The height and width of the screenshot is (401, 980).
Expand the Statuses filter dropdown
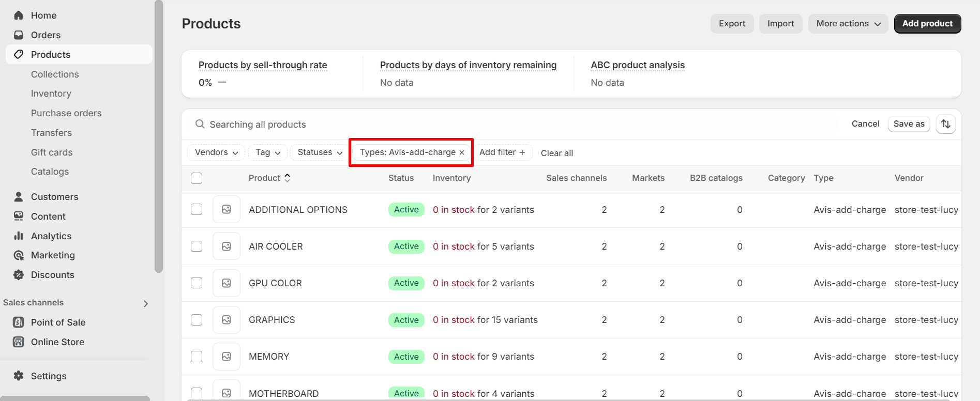320,152
